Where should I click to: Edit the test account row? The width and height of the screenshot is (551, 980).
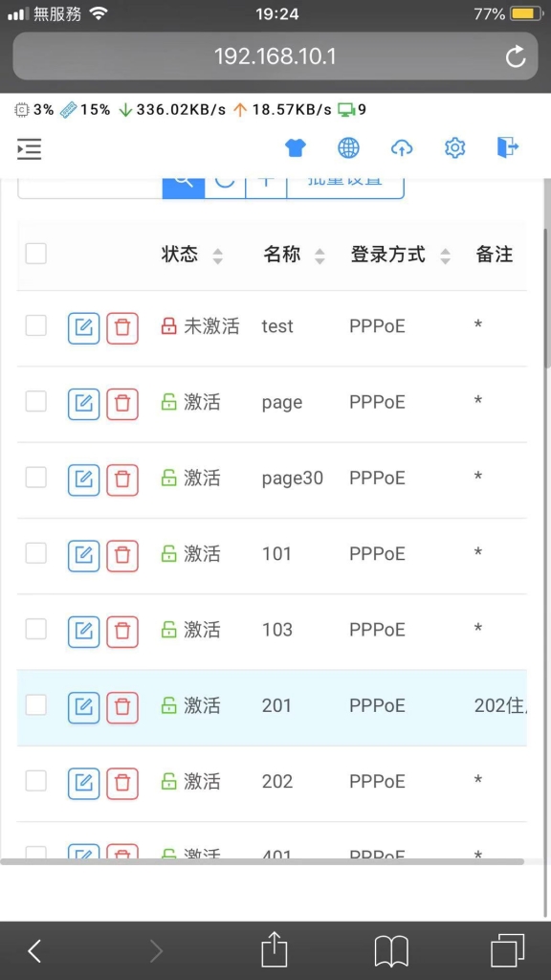coord(84,327)
